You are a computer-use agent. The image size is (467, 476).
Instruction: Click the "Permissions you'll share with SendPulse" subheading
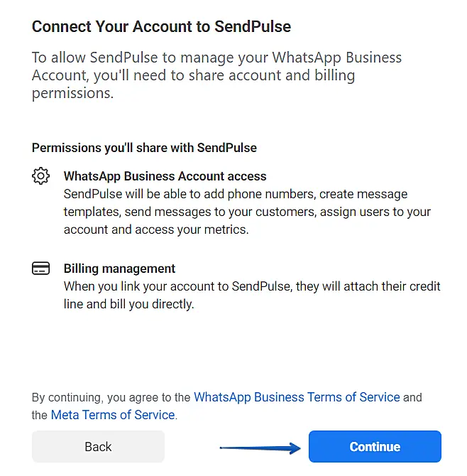tap(144, 148)
